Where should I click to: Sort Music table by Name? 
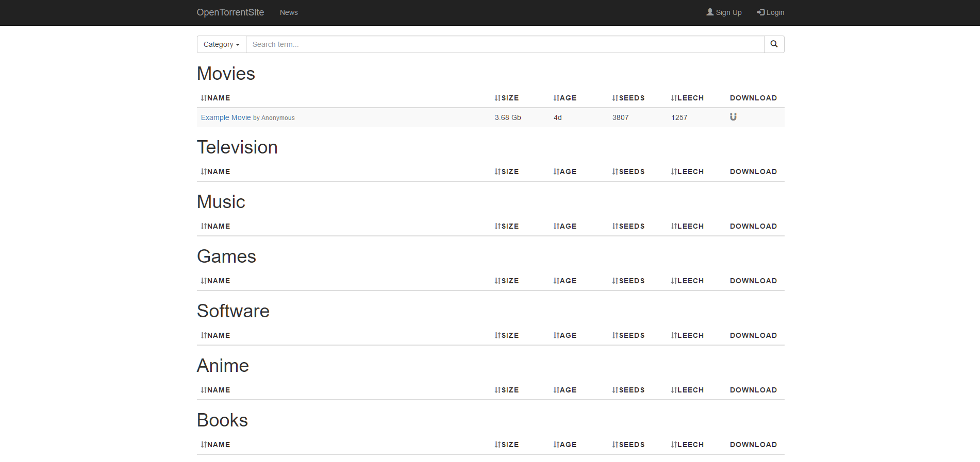click(x=215, y=226)
